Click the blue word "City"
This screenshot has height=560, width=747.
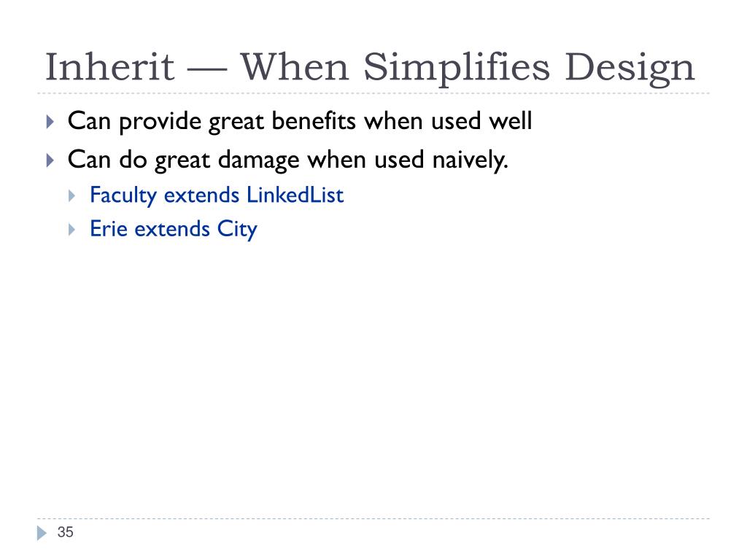pos(237,230)
